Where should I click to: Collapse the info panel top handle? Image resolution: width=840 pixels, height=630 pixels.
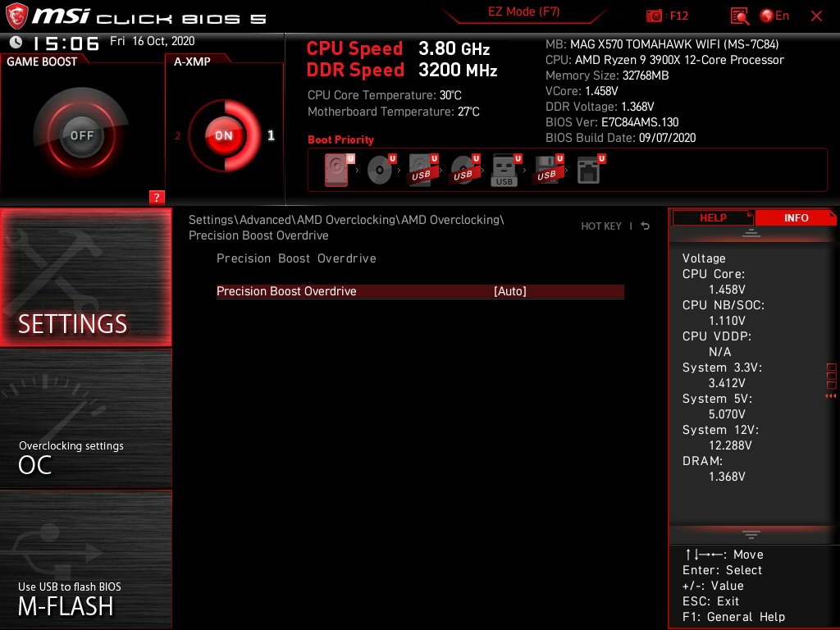751,232
